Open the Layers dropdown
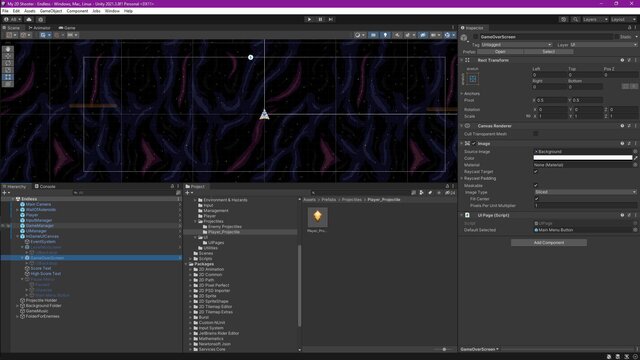 pyautogui.click(x=595, y=19)
